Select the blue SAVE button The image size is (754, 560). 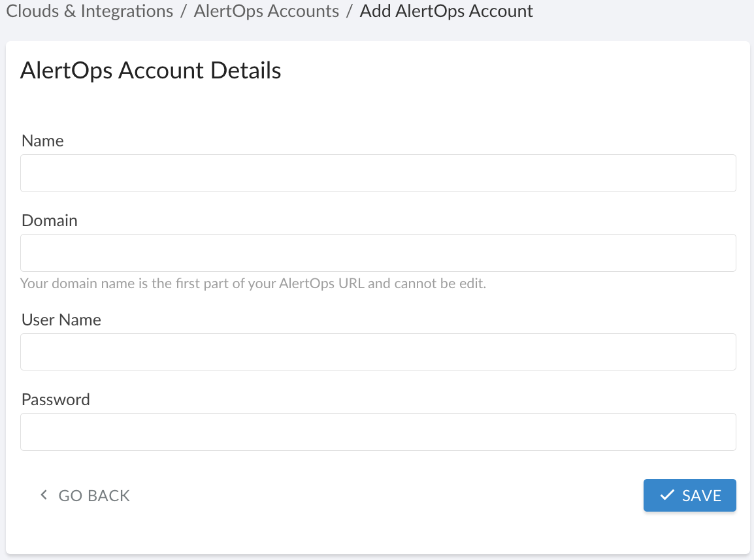(689, 495)
